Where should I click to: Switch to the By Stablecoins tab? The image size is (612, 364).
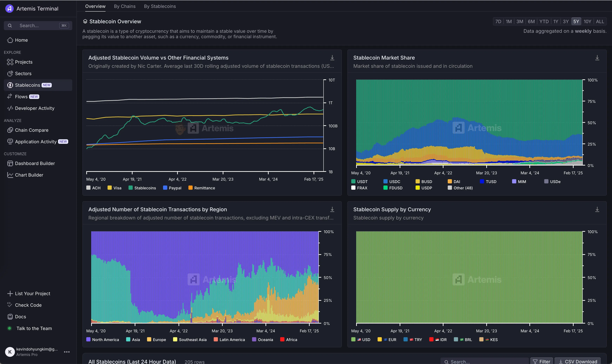pyautogui.click(x=160, y=6)
